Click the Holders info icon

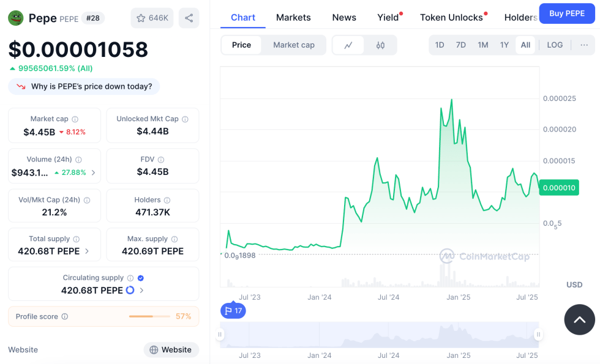click(167, 200)
